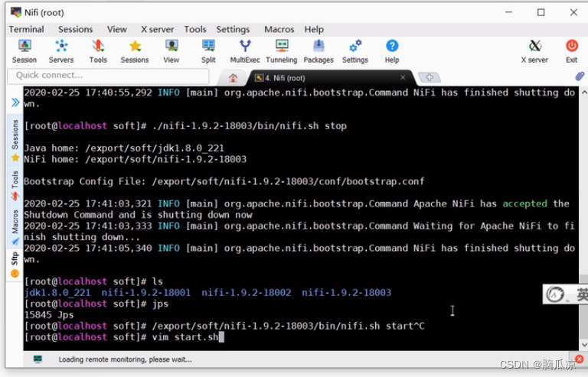The width and height of the screenshot is (588, 377).
Task: Open the Macros menu in menu bar
Action: [279, 29]
